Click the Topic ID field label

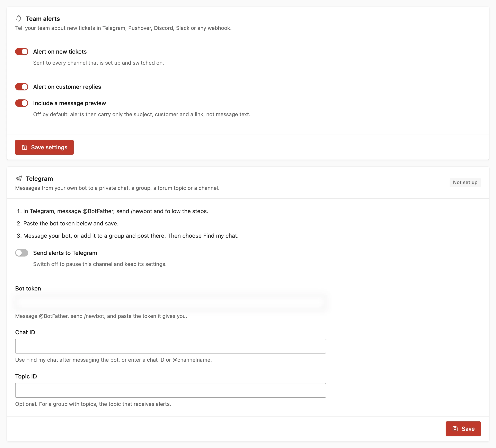coord(26,376)
